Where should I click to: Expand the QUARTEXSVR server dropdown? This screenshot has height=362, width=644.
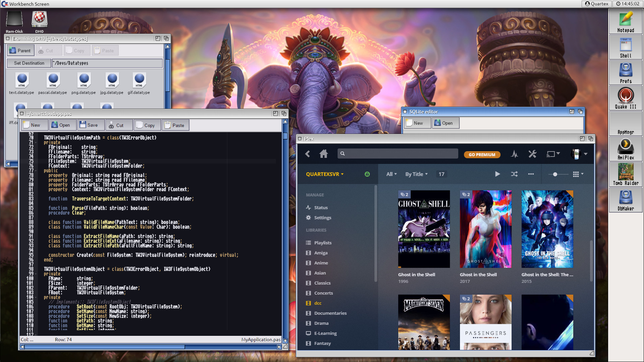pos(325,174)
